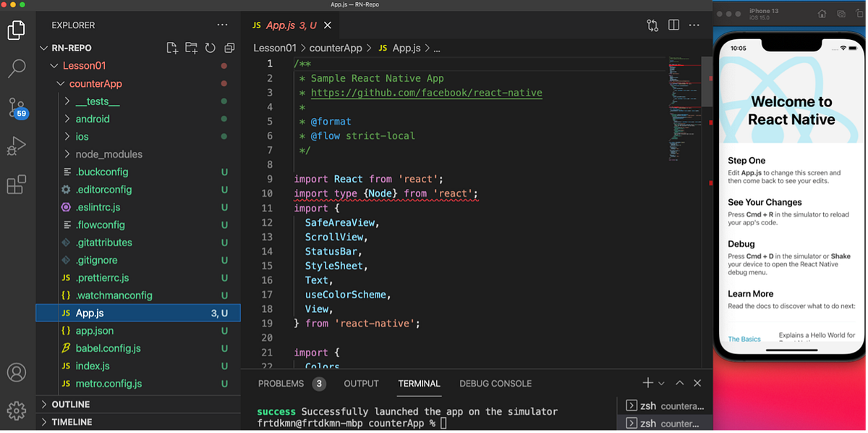Viewport: 868px width, 433px height.
Task: Tap 'The Basics' link in the simulator
Action: [744, 338]
